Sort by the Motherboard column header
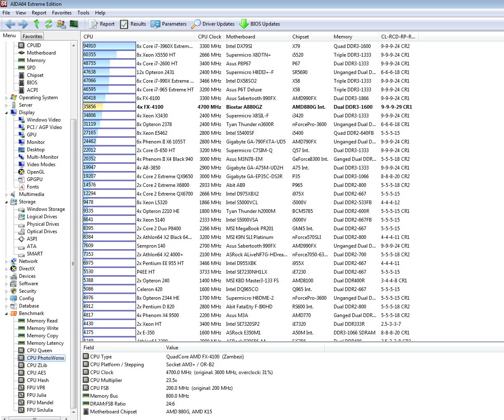 tap(257, 37)
